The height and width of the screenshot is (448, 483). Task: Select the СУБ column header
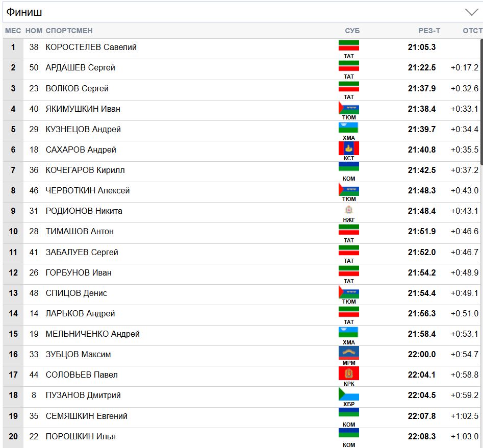(352, 31)
